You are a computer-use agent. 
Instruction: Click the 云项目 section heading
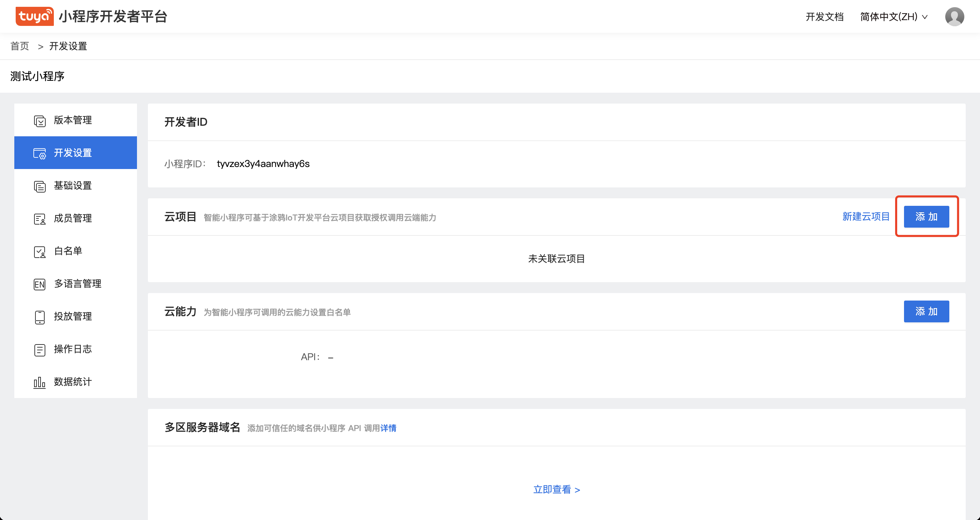[x=180, y=216]
